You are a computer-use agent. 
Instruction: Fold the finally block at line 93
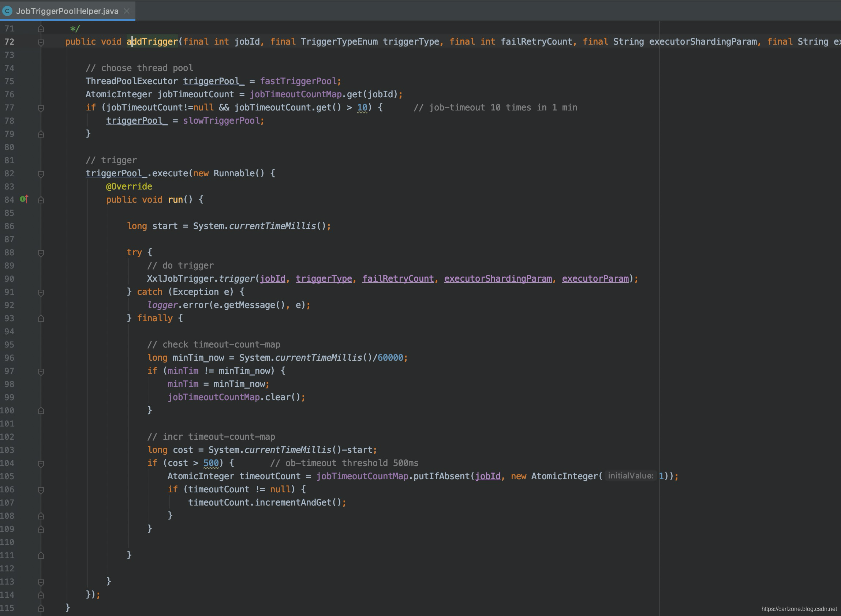click(41, 319)
